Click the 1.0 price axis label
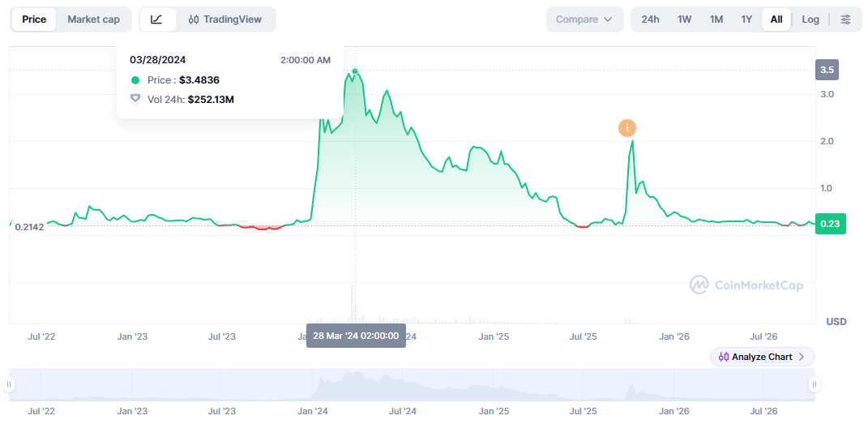The image size is (868, 424). tap(827, 188)
